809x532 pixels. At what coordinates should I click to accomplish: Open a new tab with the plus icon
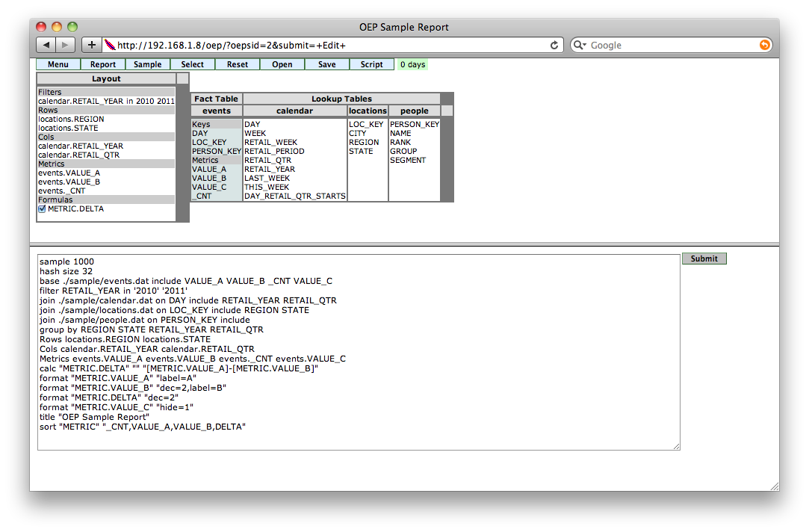(91, 44)
